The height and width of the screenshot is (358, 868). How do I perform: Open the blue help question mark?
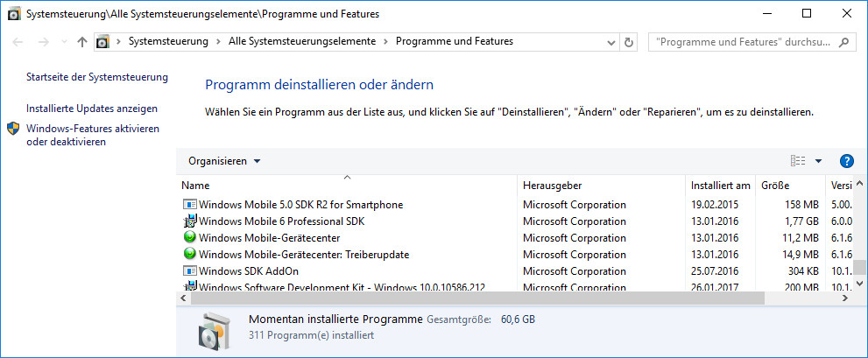[846, 161]
